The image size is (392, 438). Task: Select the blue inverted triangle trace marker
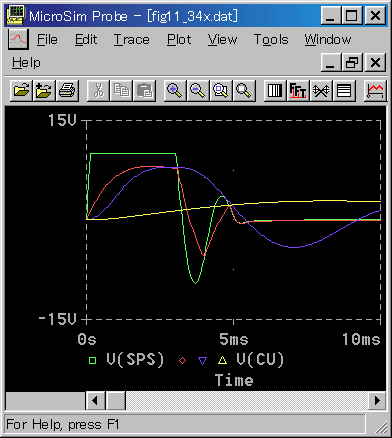tap(203, 360)
